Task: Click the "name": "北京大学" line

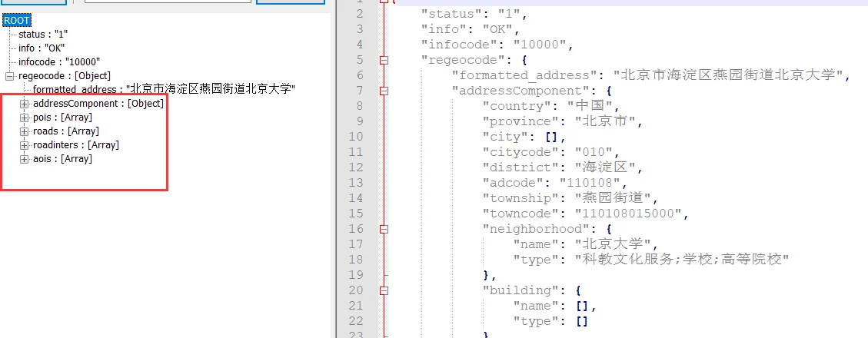Action: 586,244
